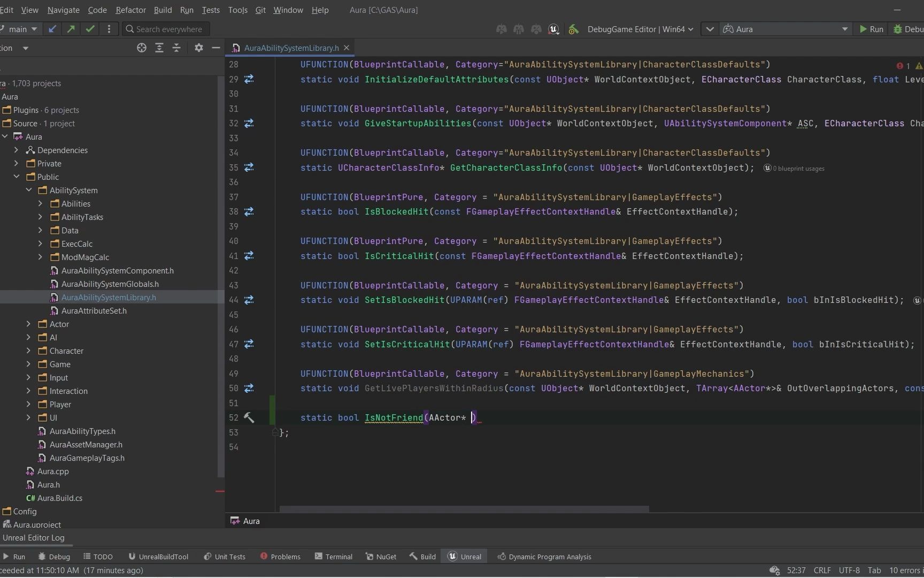Open the DebugGame Editor Win64 configuration dropdown

click(640, 29)
